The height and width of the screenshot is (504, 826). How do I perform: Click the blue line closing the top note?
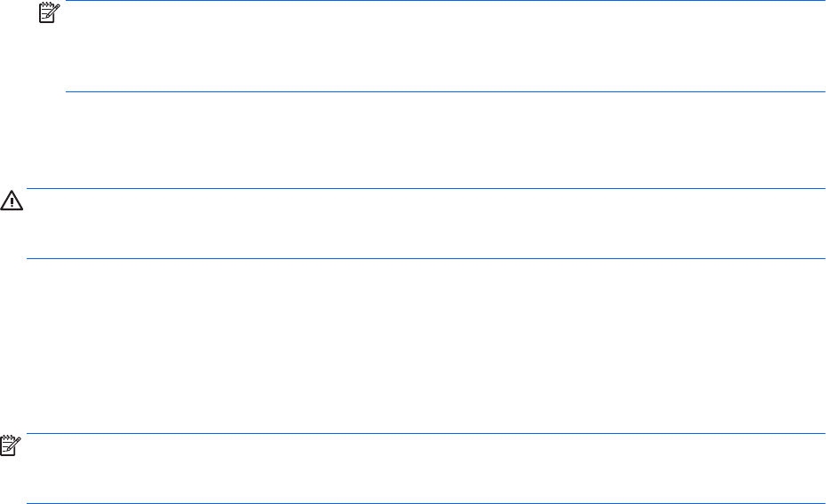[446, 91]
